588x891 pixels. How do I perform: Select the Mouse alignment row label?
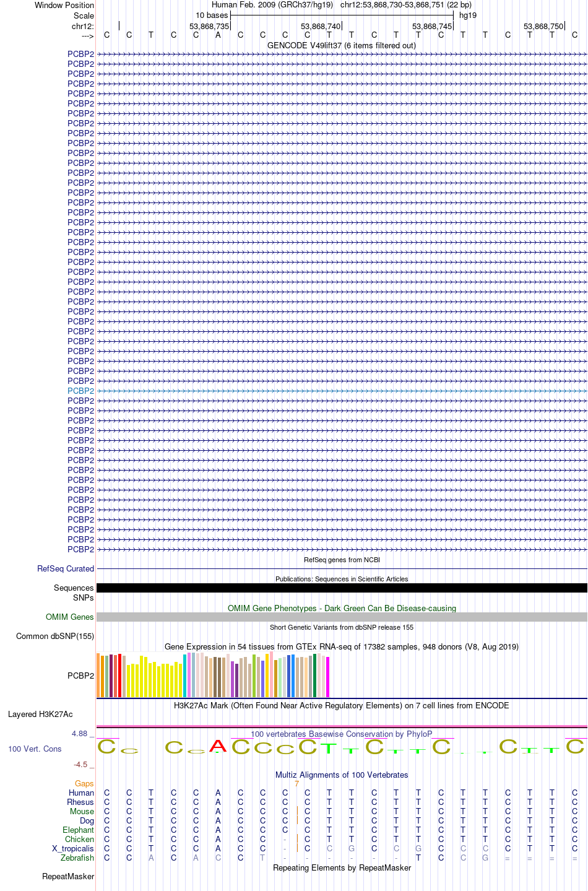(x=82, y=811)
